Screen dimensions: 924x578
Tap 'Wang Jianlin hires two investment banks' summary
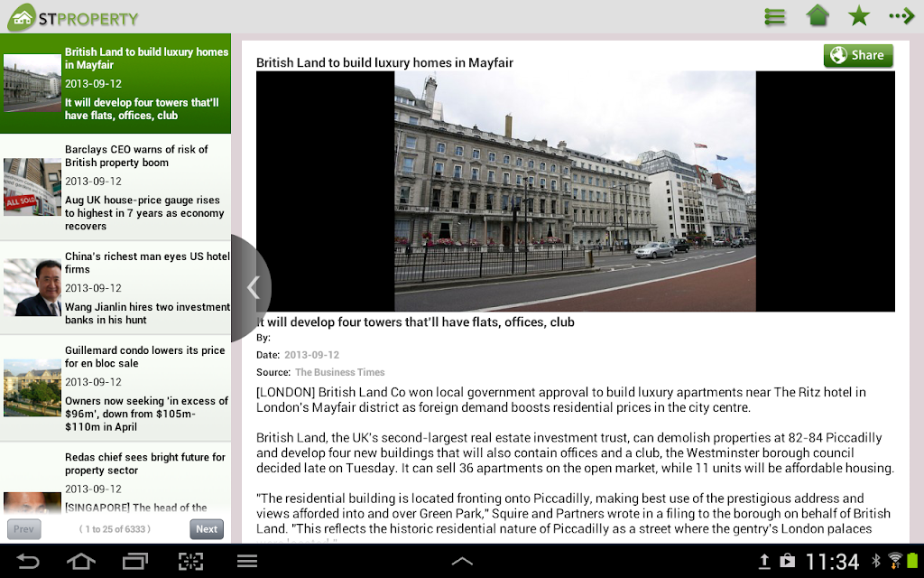pos(147,313)
